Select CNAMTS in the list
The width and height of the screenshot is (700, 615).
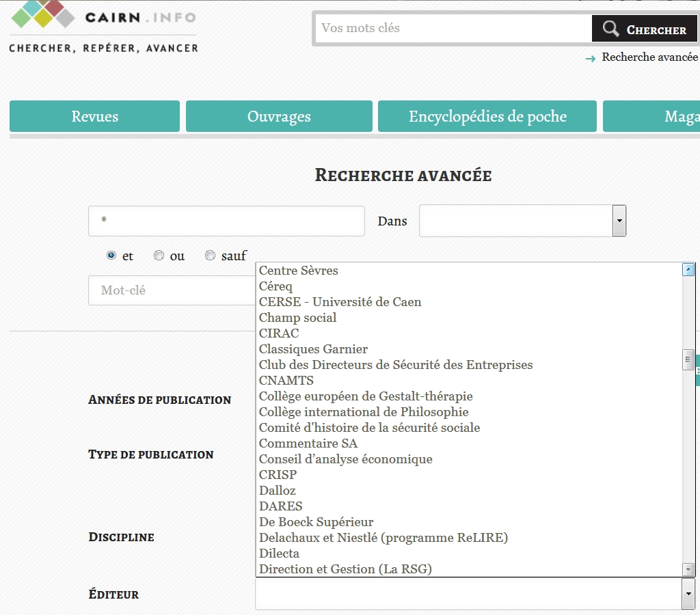click(469, 380)
